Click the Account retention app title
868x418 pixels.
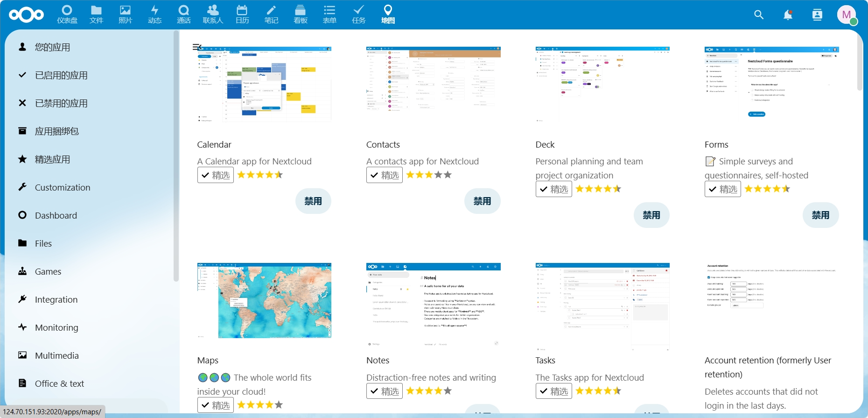tap(768, 367)
